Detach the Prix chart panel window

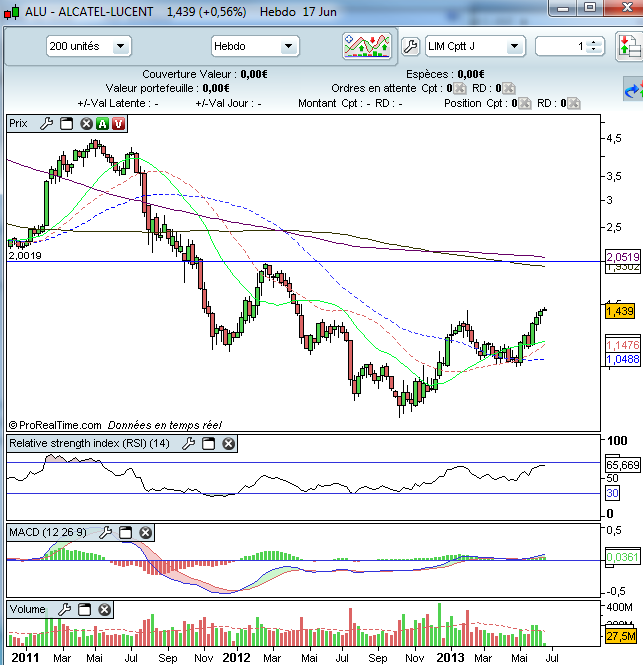pyautogui.click(x=67, y=124)
